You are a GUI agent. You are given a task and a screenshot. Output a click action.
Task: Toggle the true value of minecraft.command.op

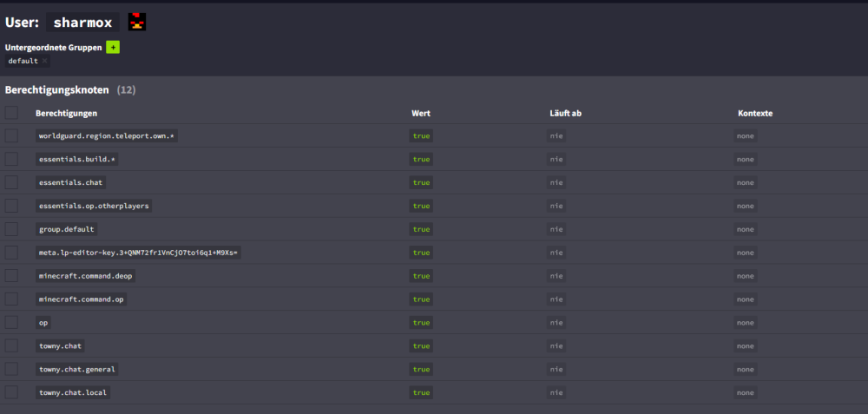point(421,299)
